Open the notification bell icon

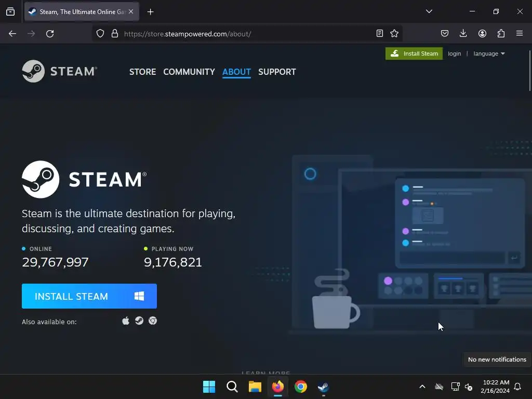518,387
